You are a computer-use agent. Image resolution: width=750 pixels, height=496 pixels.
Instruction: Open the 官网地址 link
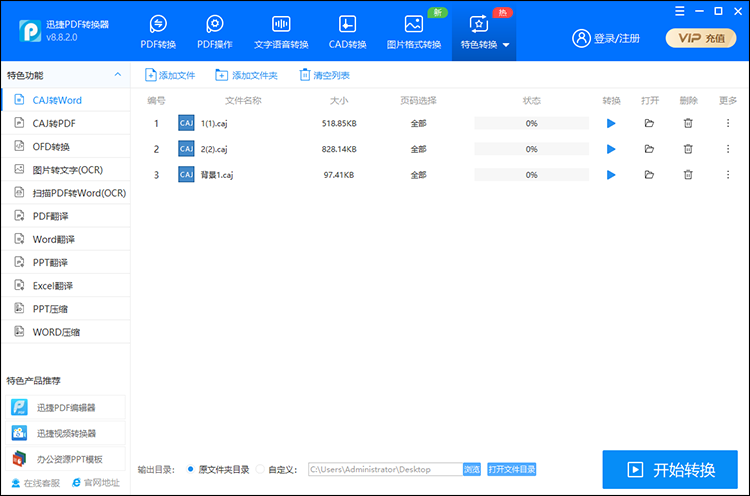(96, 483)
